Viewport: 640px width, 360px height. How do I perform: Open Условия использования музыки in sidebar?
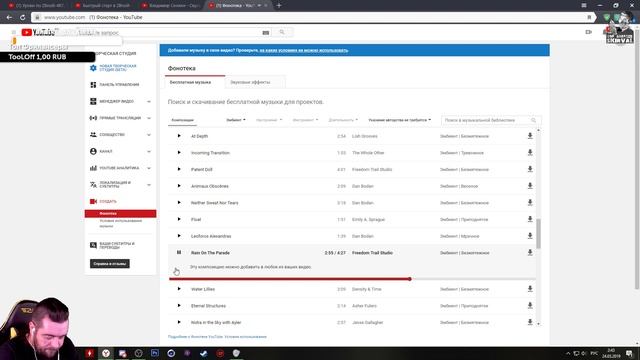coord(120,223)
